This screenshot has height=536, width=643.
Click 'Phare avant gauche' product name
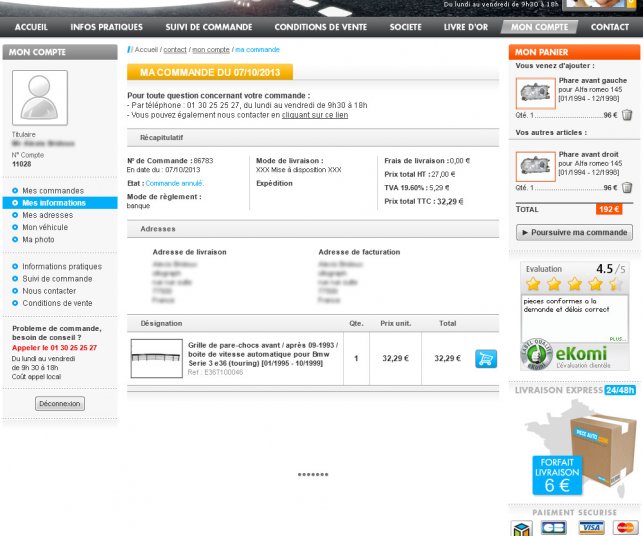[593, 80]
